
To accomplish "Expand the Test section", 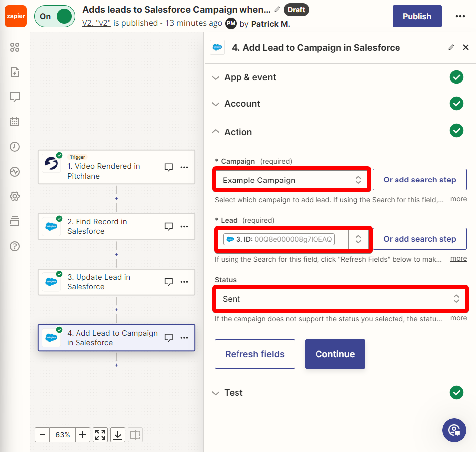I will click(x=340, y=393).
